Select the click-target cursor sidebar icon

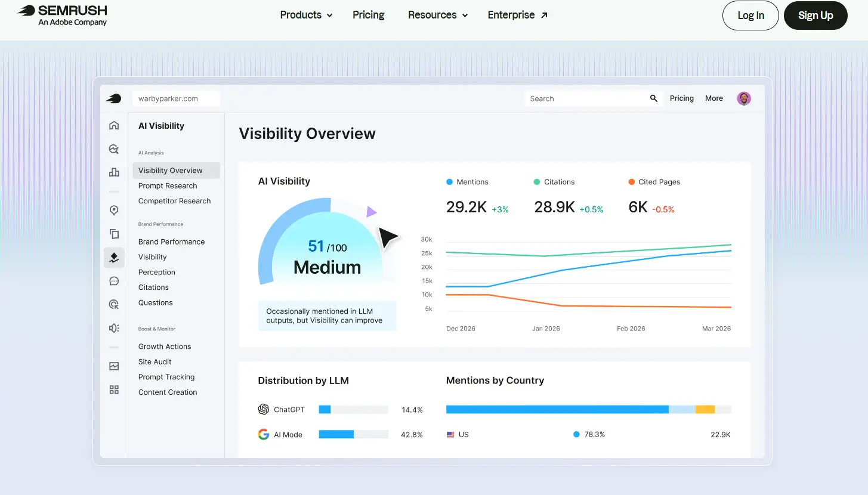coord(114,304)
